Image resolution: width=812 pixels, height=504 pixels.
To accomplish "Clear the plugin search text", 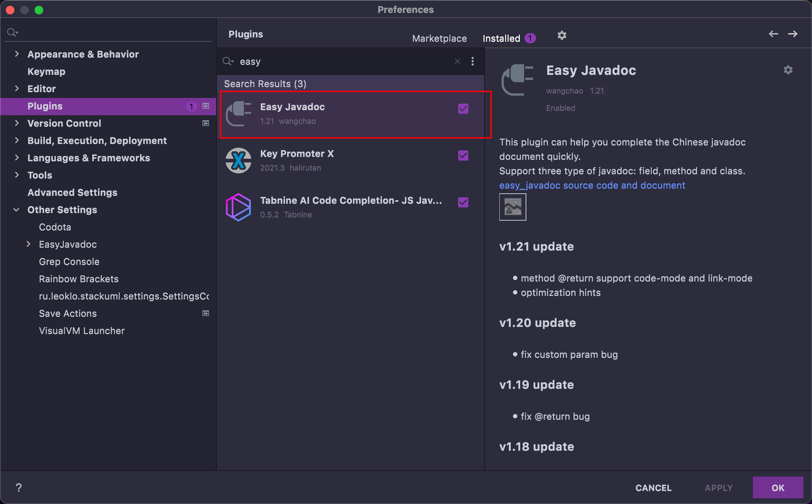I will [457, 62].
